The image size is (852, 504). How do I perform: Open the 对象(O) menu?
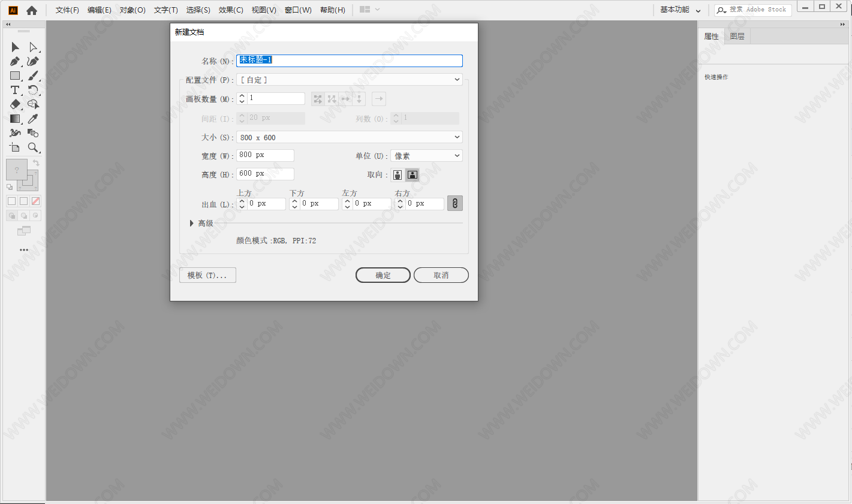click(x=133, y=10)
